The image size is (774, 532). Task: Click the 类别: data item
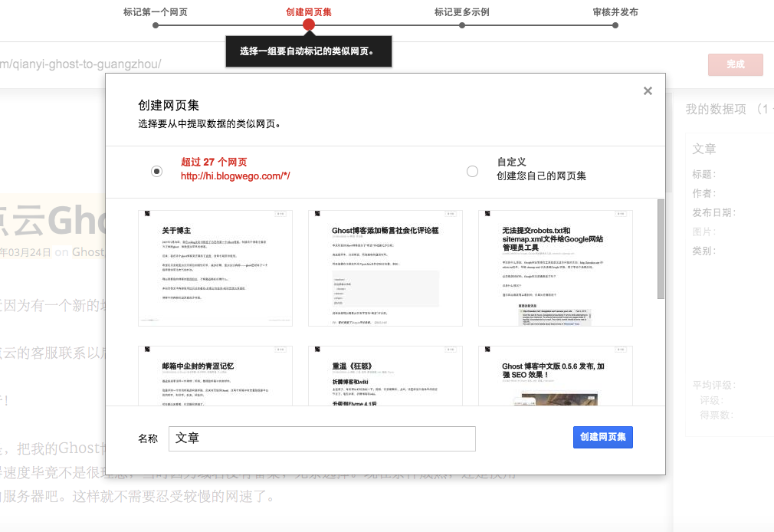tap(704, 251)
